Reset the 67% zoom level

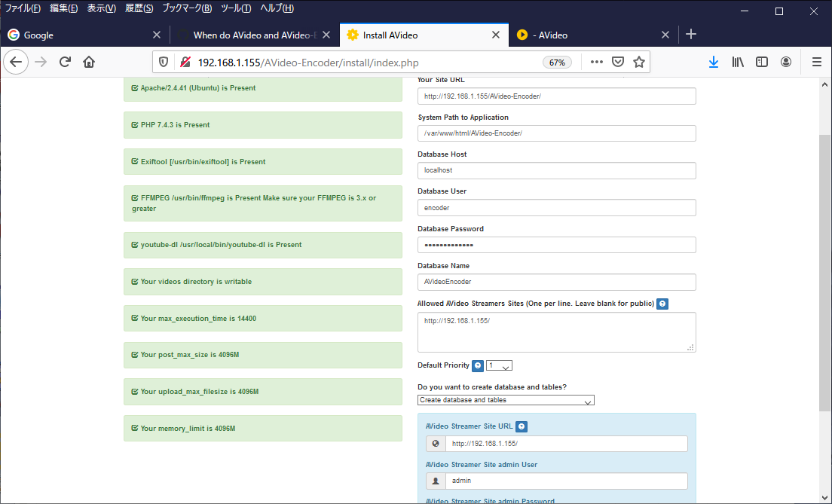tap(557, 63)
